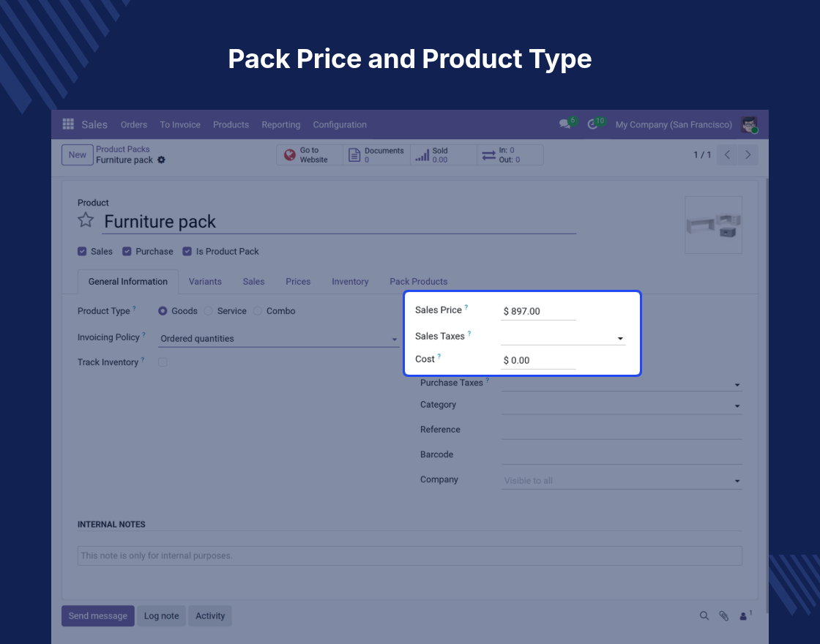Open the Products menu
This screenshot has height=644, width=820.
231,124
